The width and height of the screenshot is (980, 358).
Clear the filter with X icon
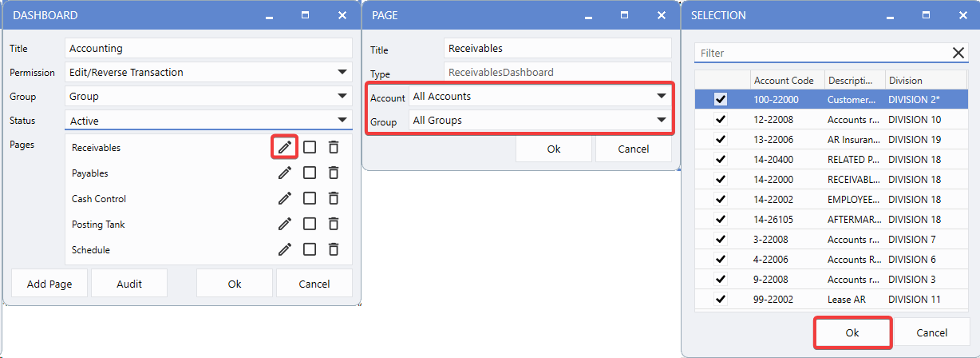958,53
